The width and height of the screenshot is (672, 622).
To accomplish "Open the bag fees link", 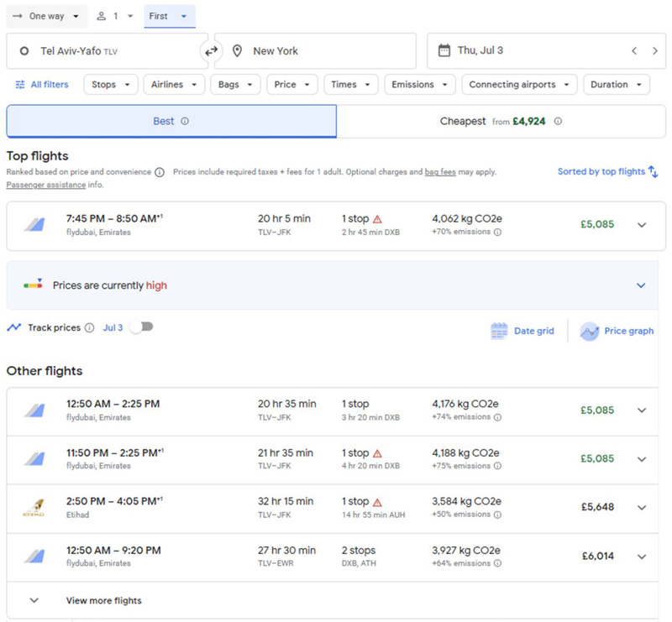I will pyautogui.click(x=440, y=172).
